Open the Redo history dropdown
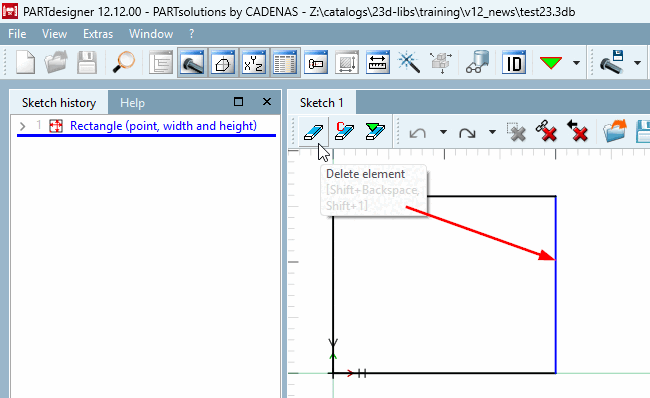 pos(492,132)
